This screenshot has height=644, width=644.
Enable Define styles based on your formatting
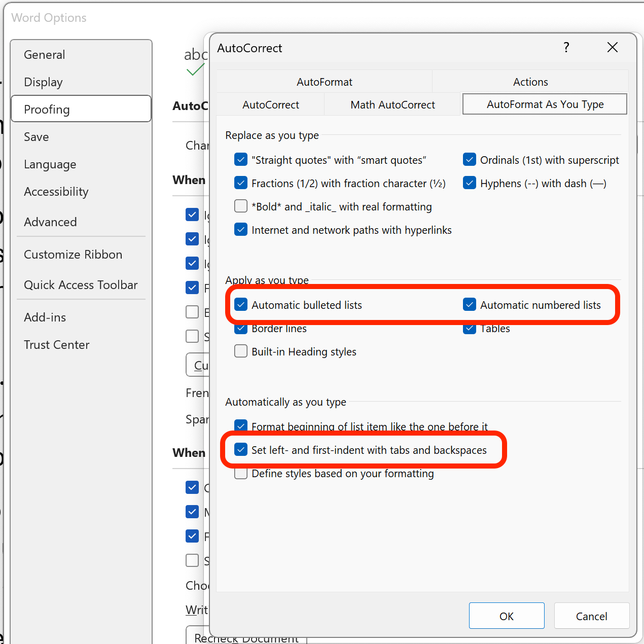point(241,473)
